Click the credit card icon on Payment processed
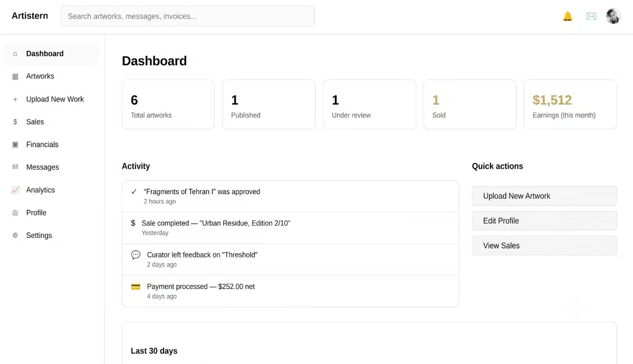Viewport: 633px width, 364px height. coord(136,286)
